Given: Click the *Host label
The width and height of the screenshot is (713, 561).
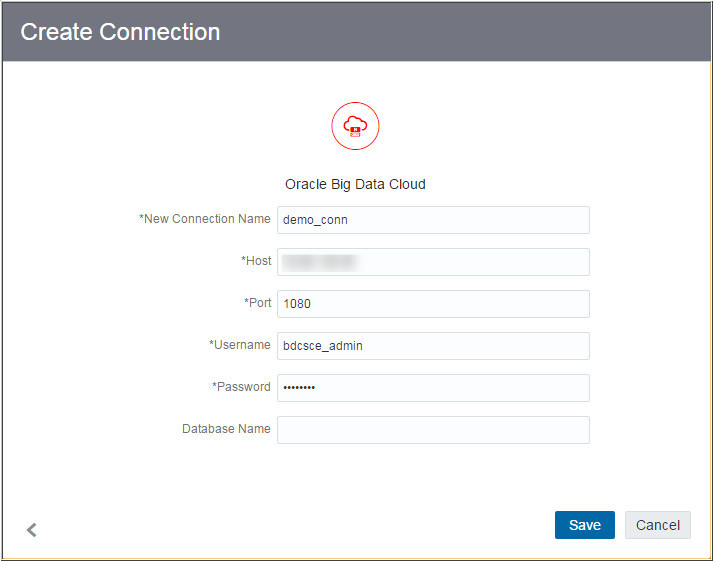Looking at the screenshot, I should 256,261.
